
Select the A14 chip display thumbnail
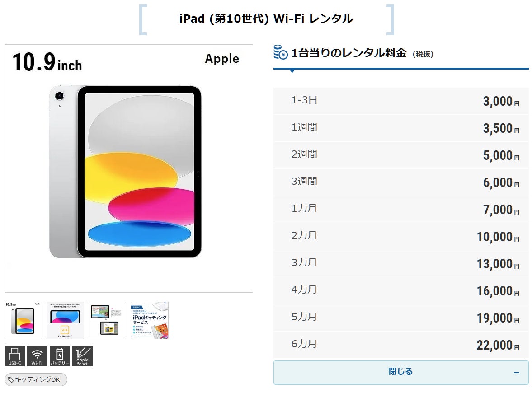tap(65, 320)
